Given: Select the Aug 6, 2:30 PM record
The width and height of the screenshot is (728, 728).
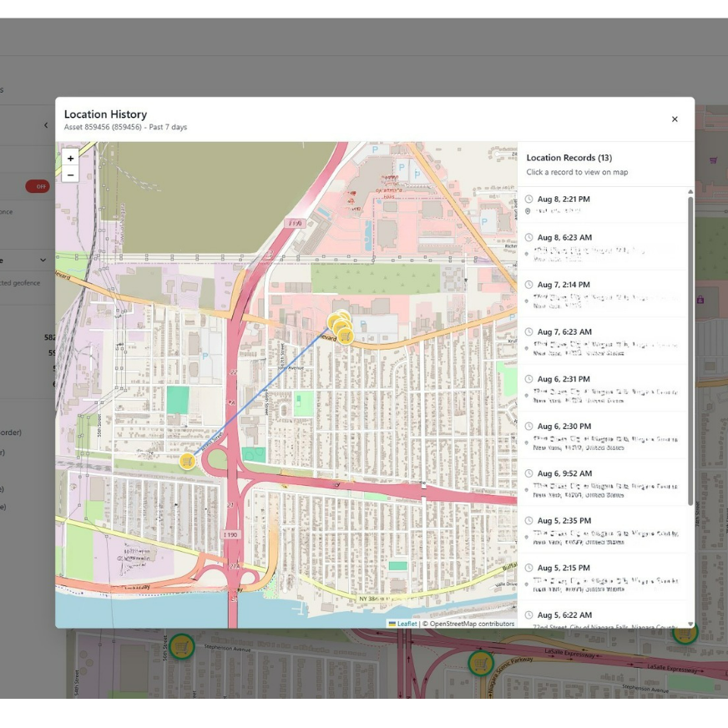Looking at the screenshot, I should coord(602,436).
